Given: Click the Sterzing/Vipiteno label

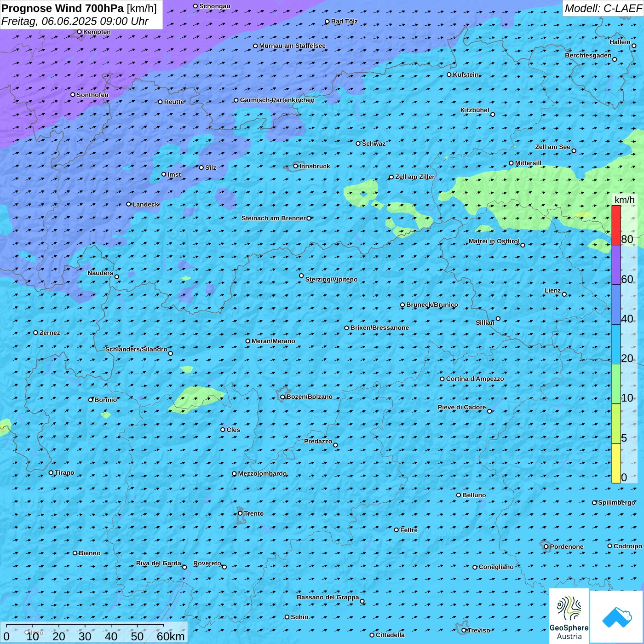Looking at the screenshot, I should [331, 279].
